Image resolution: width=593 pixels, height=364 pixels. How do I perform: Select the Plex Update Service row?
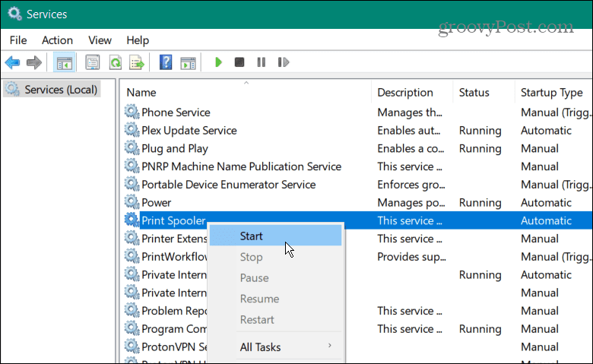click(x=189, y=131)
